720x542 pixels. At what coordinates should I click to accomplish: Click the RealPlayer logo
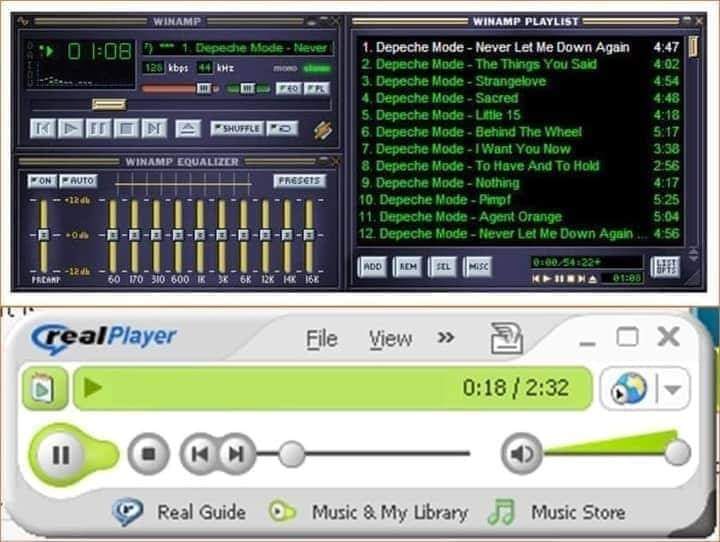click(x=104, y=339)
